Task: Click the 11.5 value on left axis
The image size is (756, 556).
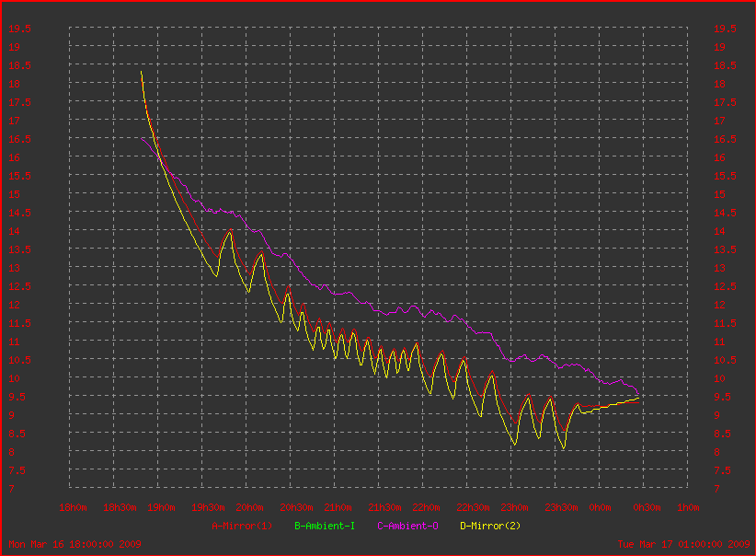Action: coord(19,323)
